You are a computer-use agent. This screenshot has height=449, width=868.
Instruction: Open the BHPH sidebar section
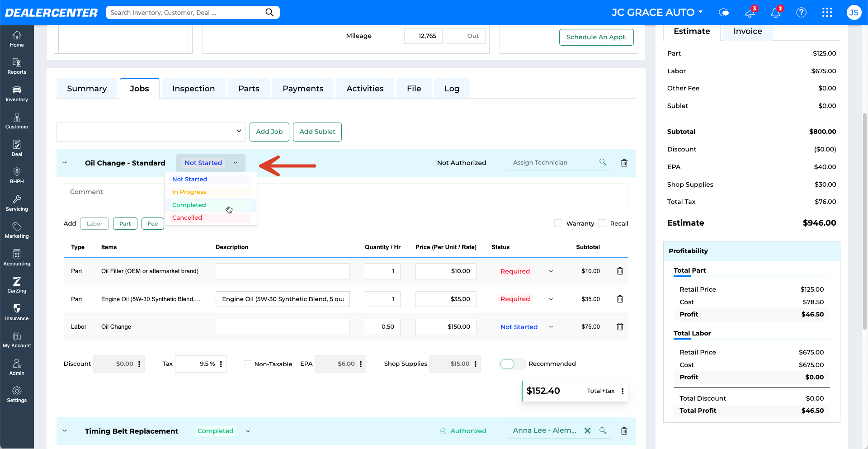(x=17, y=175)
